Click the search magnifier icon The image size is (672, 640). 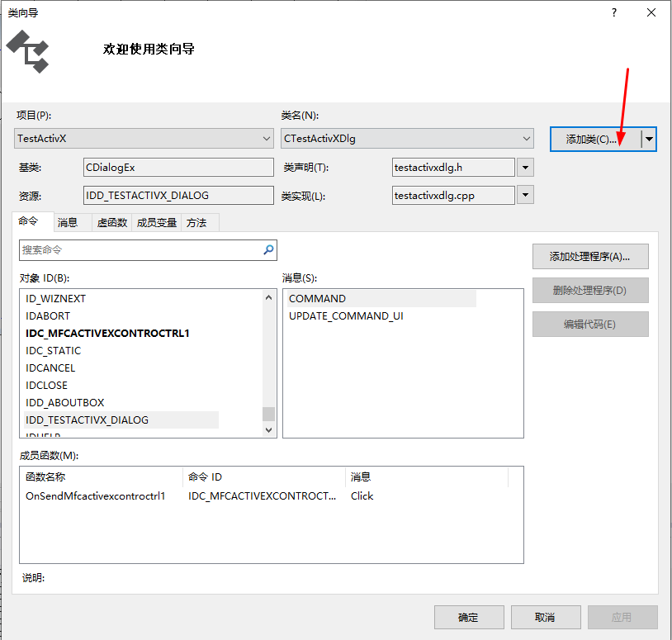click(267, 249)
